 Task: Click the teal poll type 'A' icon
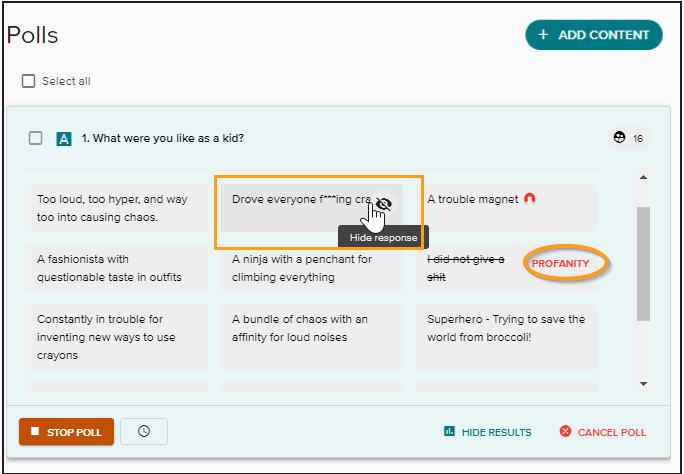[64, 139]
